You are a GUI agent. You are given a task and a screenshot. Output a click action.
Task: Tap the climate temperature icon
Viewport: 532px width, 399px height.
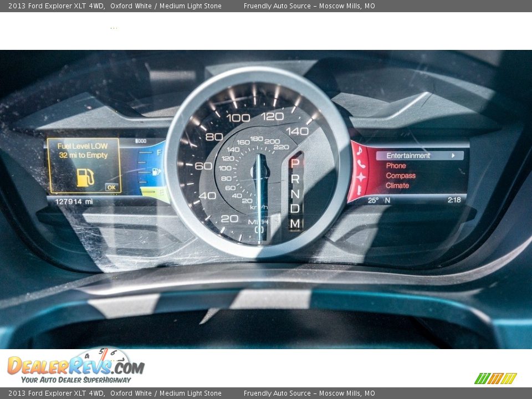pyautogui.click(x=358, y=190)
